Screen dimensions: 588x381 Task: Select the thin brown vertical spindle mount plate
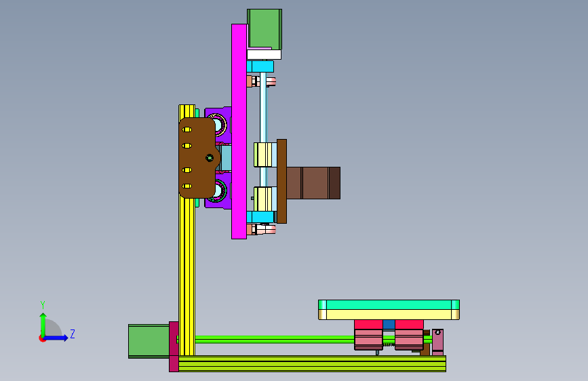(281, 182)
